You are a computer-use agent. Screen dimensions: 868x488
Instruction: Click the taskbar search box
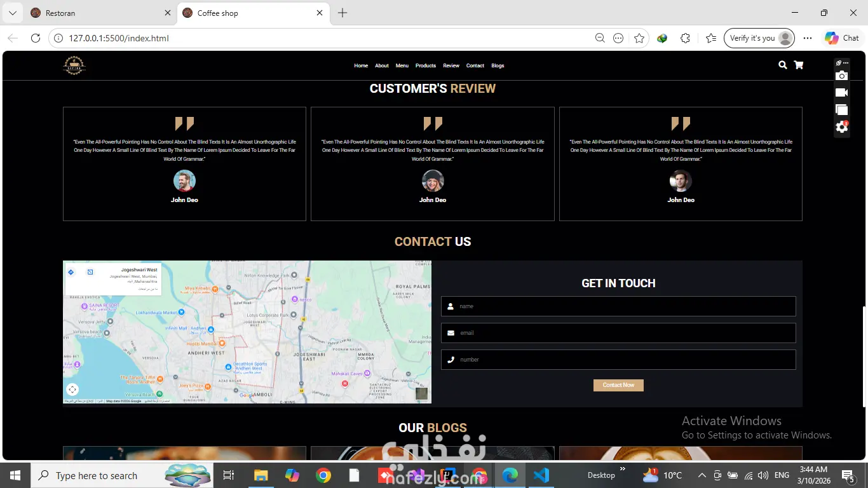[123, 475]
